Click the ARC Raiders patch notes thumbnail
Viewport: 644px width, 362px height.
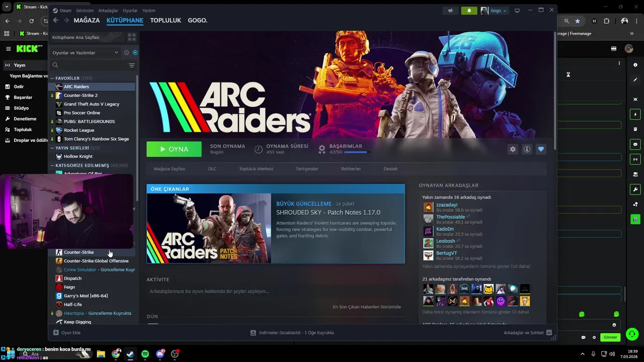[209, 228]
